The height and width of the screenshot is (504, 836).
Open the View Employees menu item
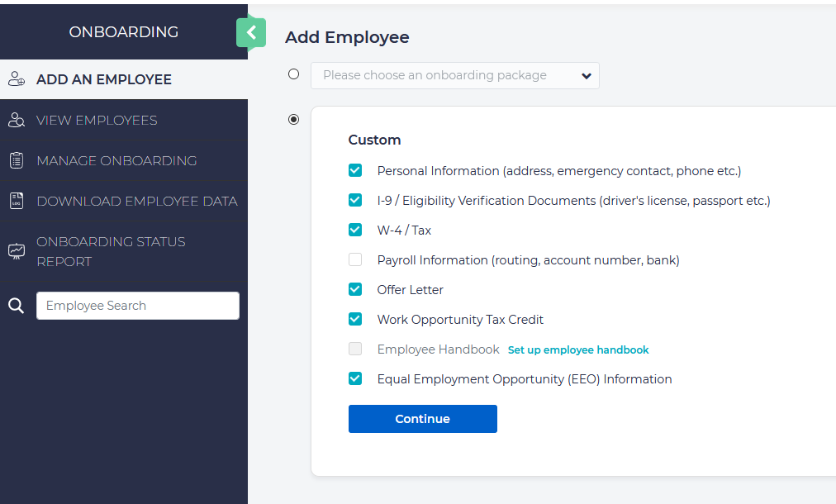point(97,120)
